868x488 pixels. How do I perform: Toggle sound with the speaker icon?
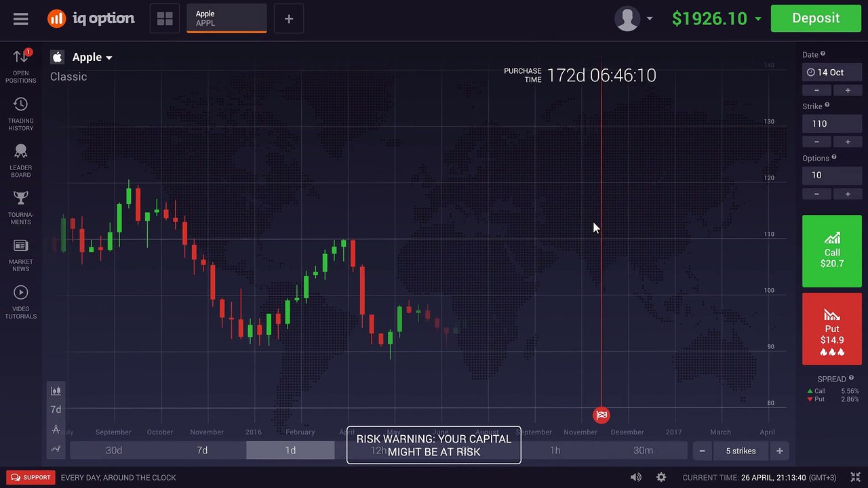coord(635,477)
